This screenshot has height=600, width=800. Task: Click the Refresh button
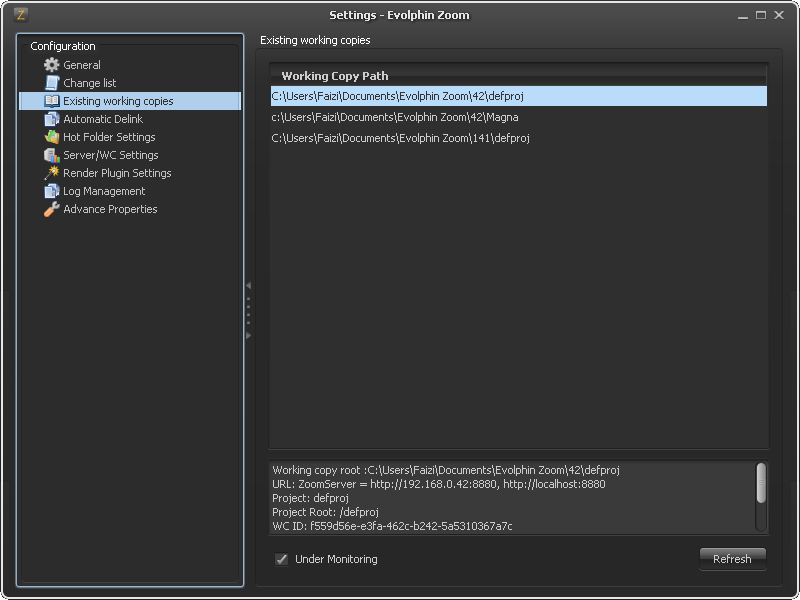click(732, 559)
